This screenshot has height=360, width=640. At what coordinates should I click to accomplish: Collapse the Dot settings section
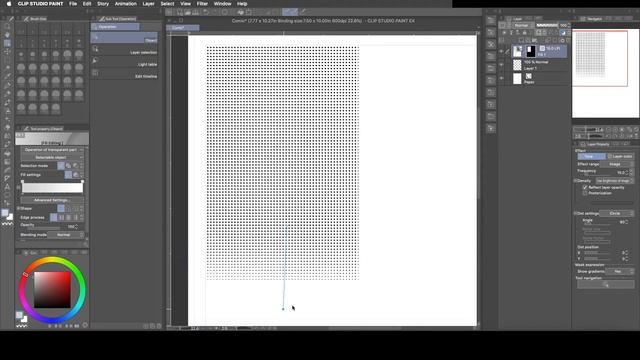click(x=576, y=213)
